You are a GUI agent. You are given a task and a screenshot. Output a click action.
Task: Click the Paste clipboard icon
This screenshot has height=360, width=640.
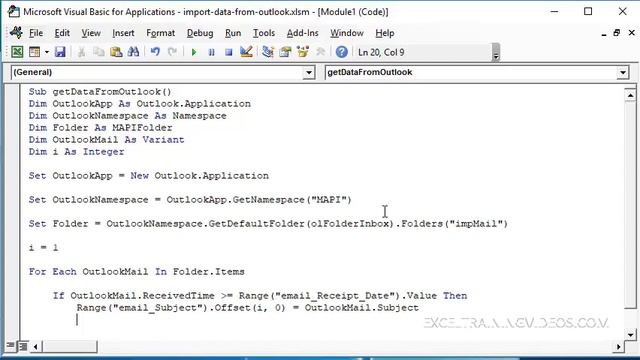click(x=116, y=52)
